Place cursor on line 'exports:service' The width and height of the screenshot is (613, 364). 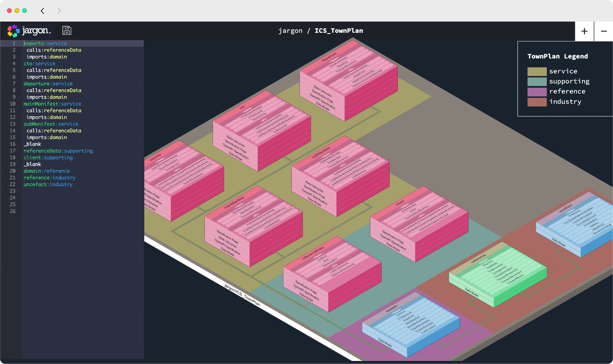click(45, 43)
